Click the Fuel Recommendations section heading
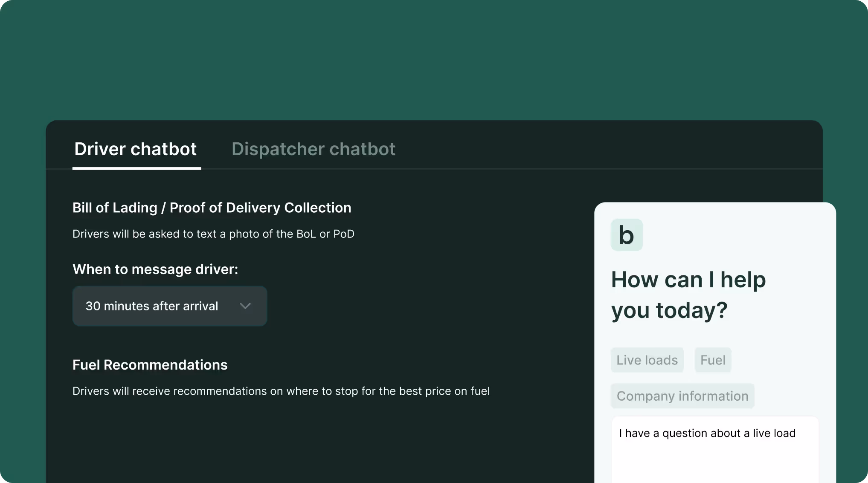Screen dimensions: 868x483 tap(150, 365)
